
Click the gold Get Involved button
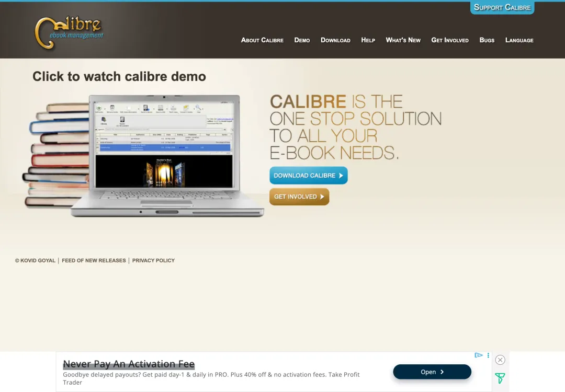[x=299, y=197]
